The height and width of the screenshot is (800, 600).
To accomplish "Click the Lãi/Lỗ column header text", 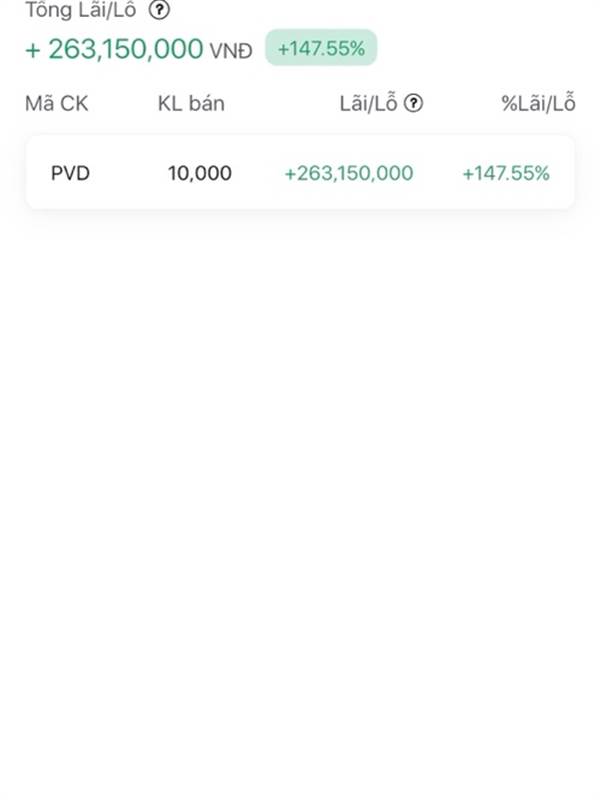I will pos(369,103).
